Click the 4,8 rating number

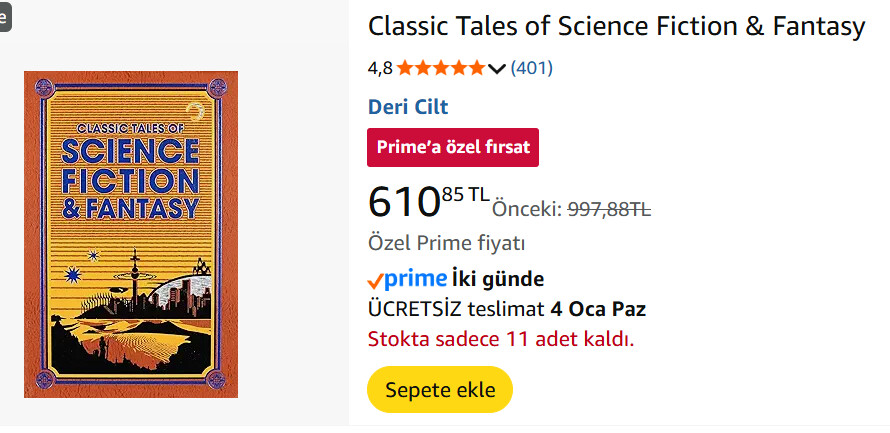(x=380, y=68)
